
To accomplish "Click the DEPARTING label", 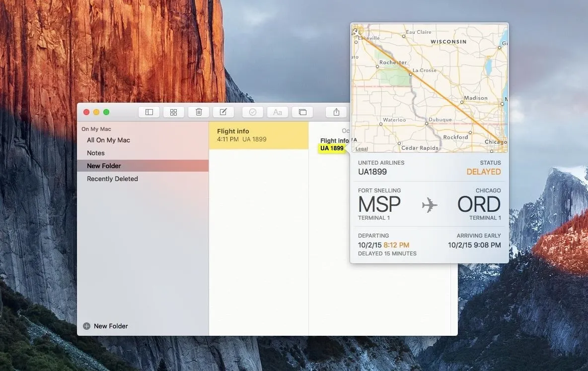I will click(373, 236).
